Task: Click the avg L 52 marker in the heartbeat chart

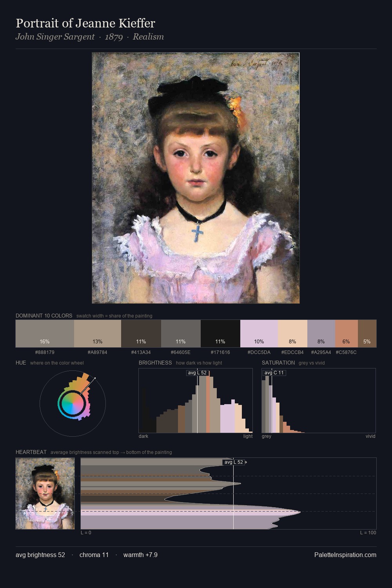Action: 234,462
